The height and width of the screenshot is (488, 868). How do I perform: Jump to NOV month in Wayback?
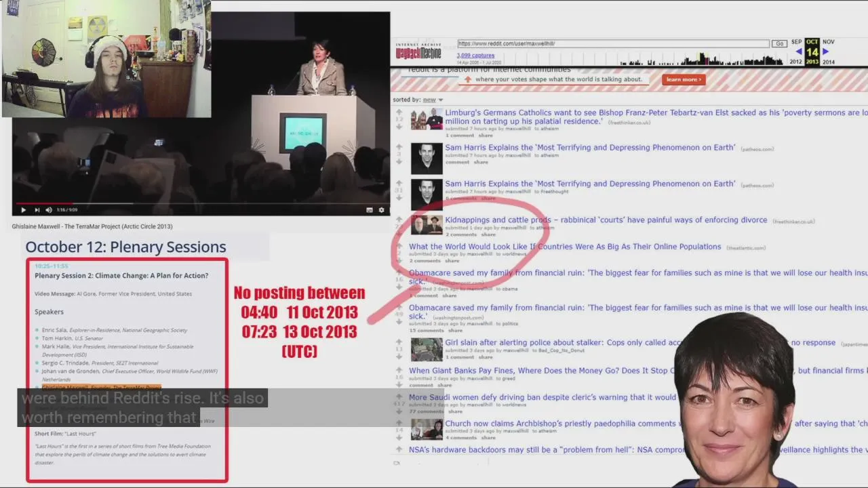[828, 42]
